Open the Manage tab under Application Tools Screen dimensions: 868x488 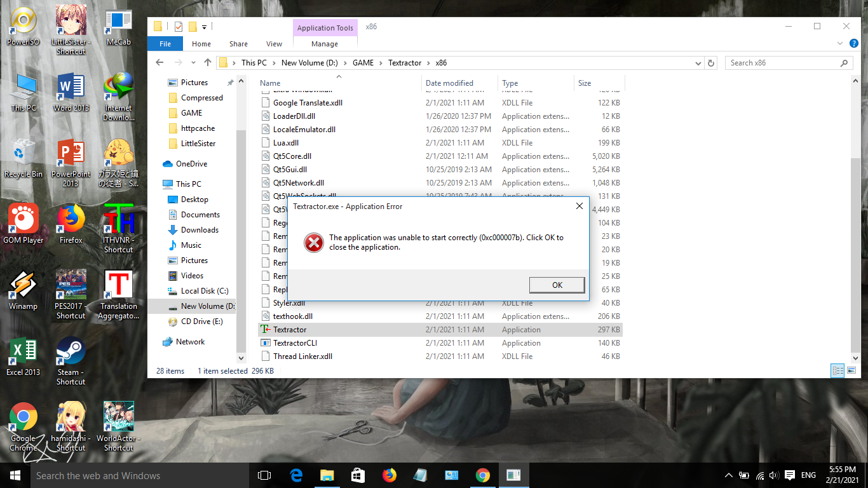click(325, 44)
